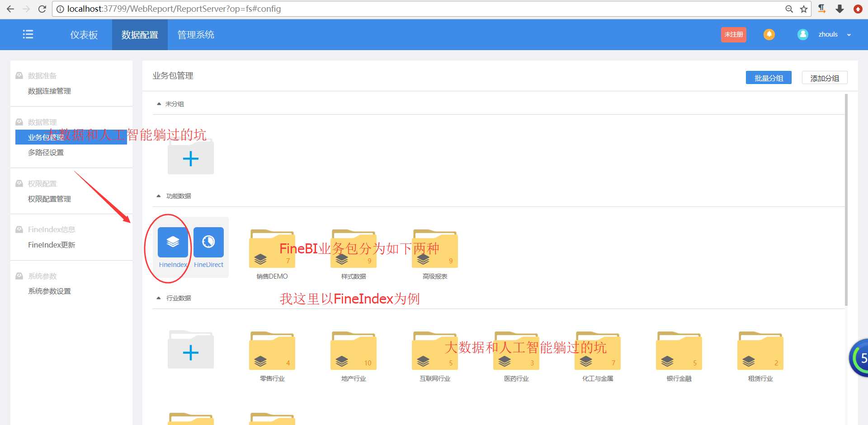Select 数据连接管理 in sidebar
Screen dimensions: 868x425
coord(49,91)
